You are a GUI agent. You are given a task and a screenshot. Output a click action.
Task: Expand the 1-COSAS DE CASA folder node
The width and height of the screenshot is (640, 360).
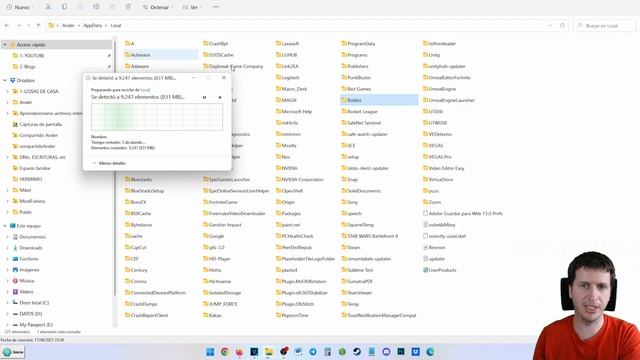coord(7,91)
